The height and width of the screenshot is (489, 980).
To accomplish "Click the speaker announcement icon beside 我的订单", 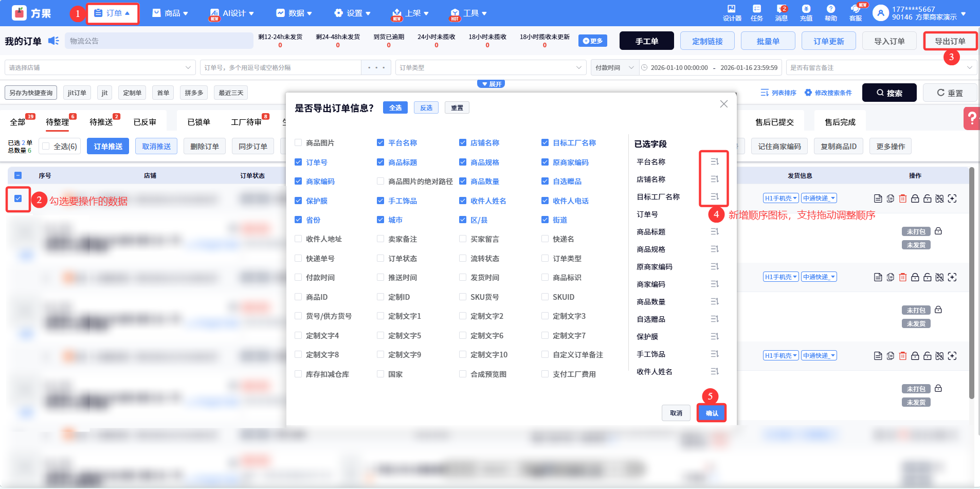I will point(53,41).
